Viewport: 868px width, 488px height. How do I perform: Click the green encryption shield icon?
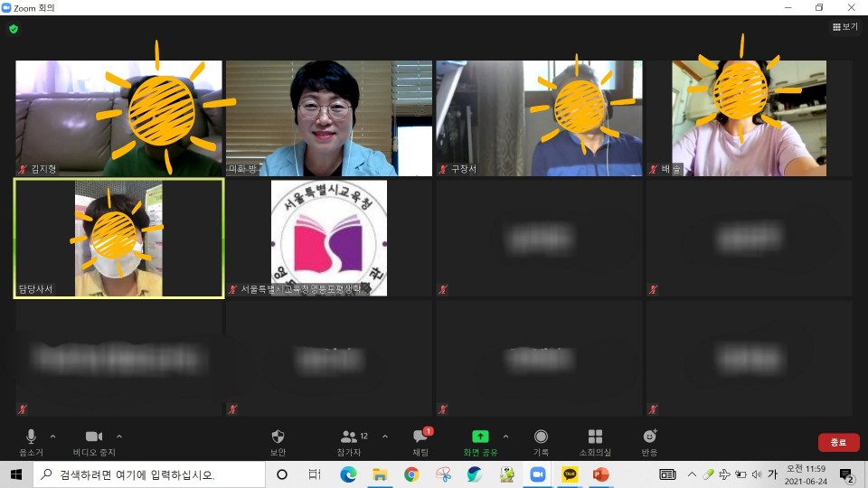pyautogui.click(x=14, y=29)
